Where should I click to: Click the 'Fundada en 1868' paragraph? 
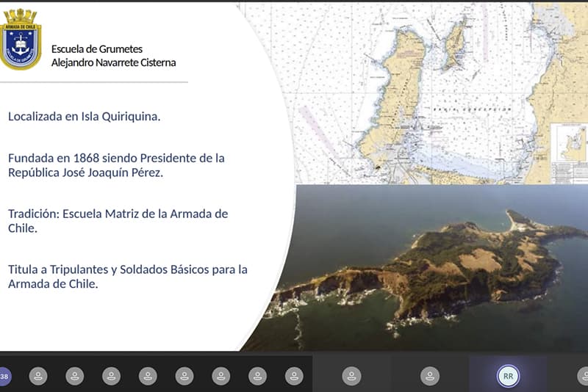coord(116,165)
